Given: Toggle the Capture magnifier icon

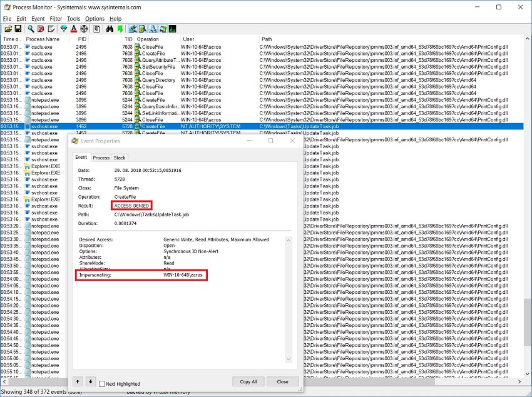Looking at the screenshot, I should pyautogui.click(x=31, y=29).
